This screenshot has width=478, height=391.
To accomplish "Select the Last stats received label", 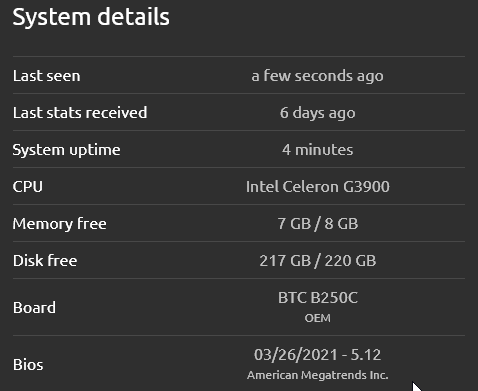I will pyautogui.click(x=80, y=113).
